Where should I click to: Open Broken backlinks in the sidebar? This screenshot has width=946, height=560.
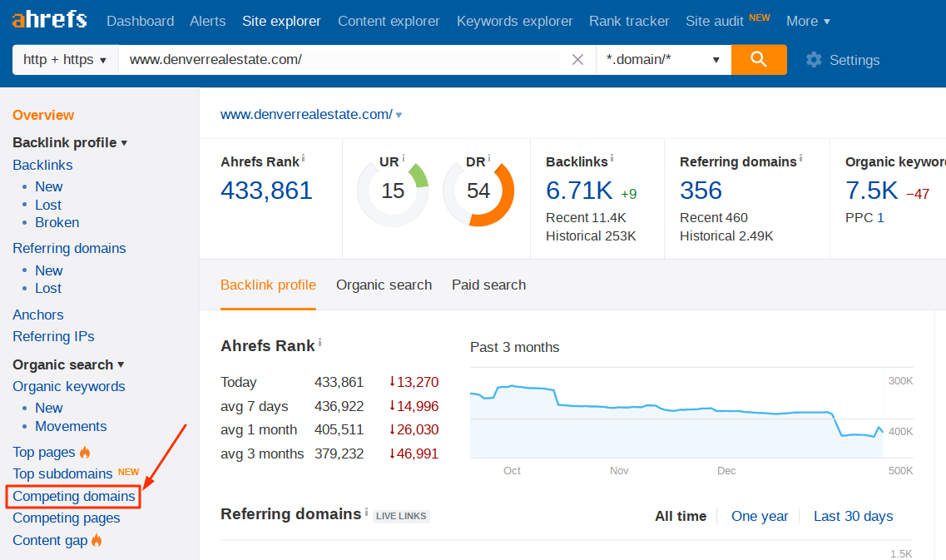[x=57, y=223]
